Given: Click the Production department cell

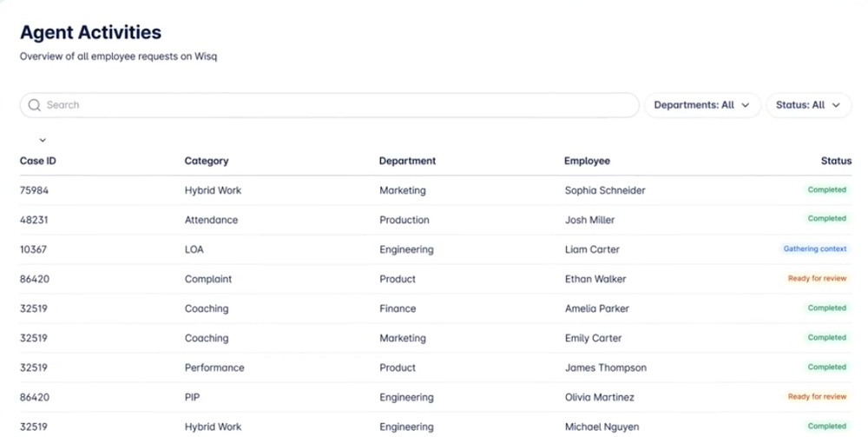Looking at the screenshot, I should point(404,220).
